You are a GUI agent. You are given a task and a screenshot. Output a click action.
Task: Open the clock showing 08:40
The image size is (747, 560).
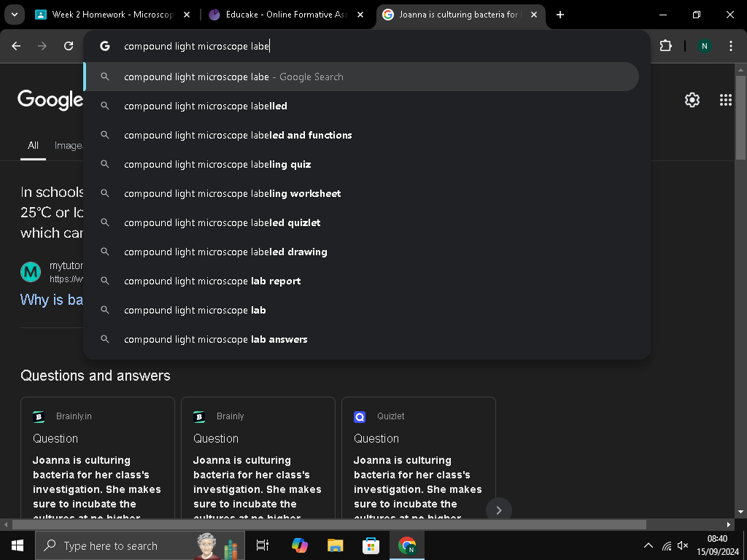pos(718,545)
